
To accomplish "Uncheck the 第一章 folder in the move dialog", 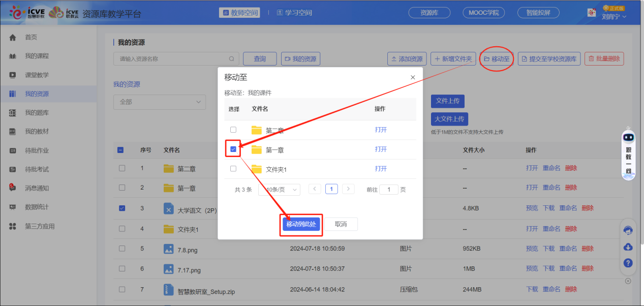I will [233, 149].
